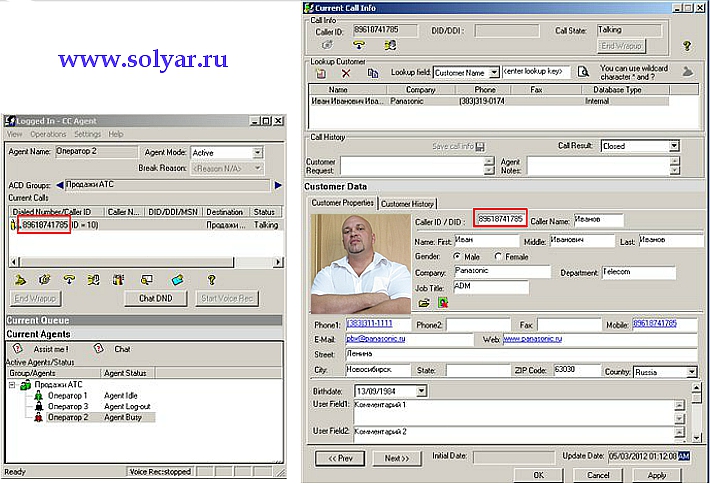
Task: Click the remove photo icon next to folder icon
Action: pos(443,303)
